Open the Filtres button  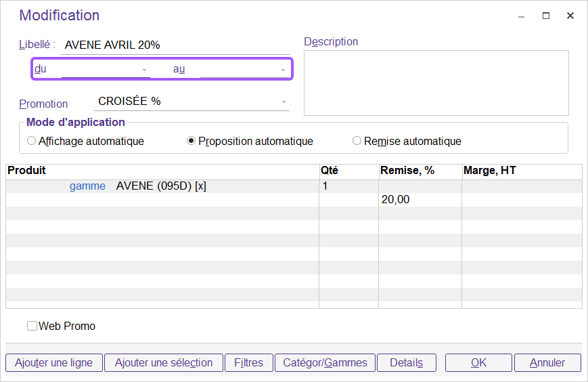(x=248, y=362)
